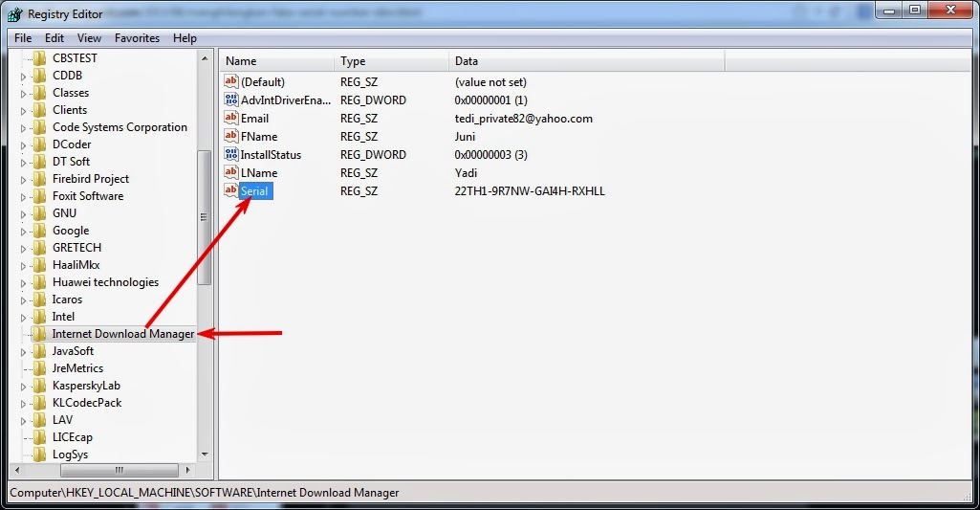Select the Serial value name
The height and width of the screenshot is (510, 980).
click(254, 190)
